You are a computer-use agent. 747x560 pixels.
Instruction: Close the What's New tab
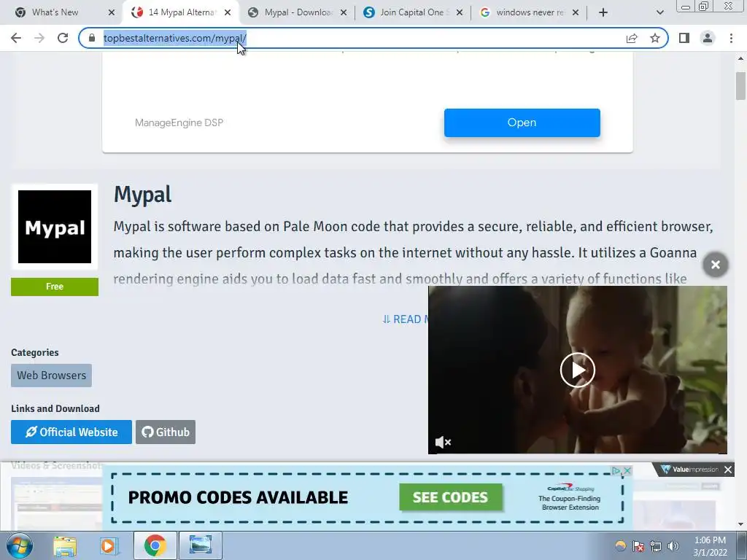(x=112, y=12)
